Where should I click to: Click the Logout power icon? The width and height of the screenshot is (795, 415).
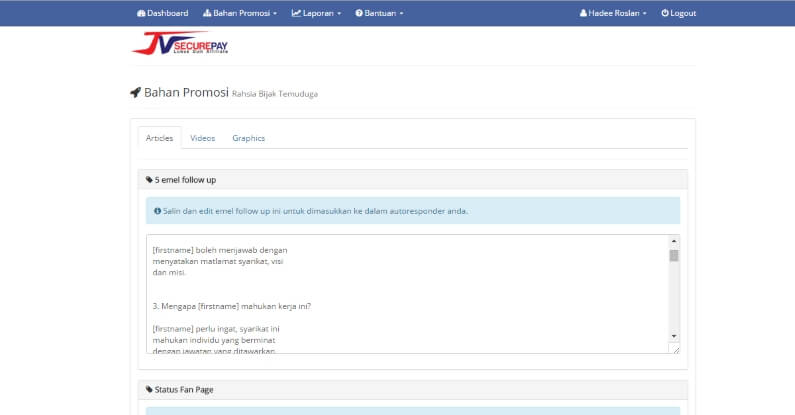[665, 13]
